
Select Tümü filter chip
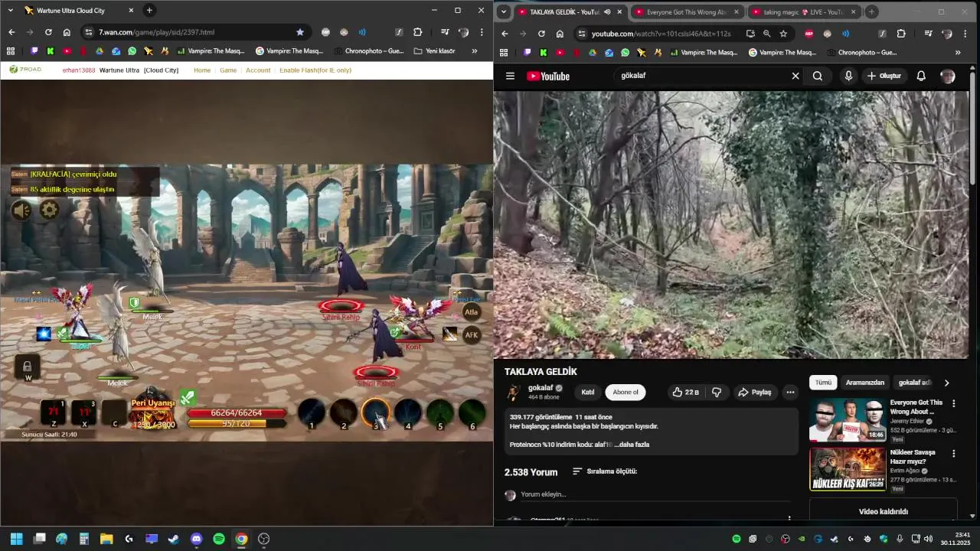823,383
